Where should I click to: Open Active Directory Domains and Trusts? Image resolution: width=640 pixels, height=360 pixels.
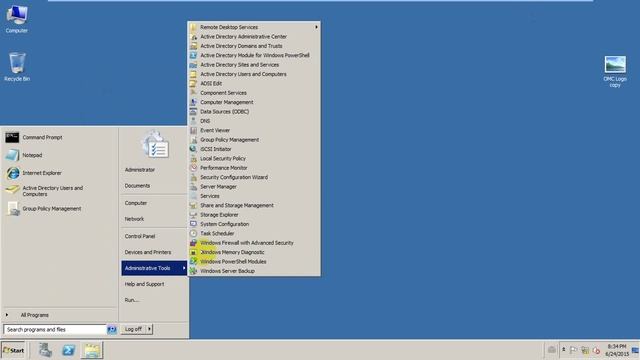254,46
